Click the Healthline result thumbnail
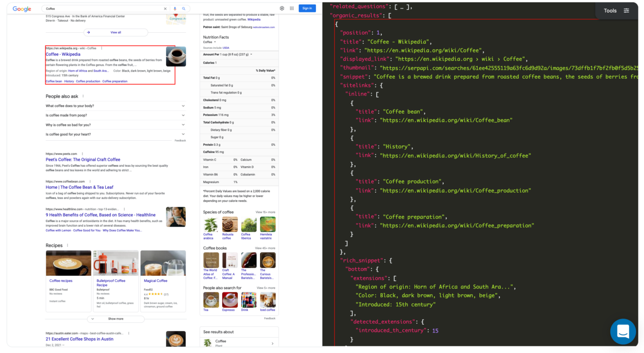The height and width of the screenshot is (353, 644). click(x=176, y=217)
